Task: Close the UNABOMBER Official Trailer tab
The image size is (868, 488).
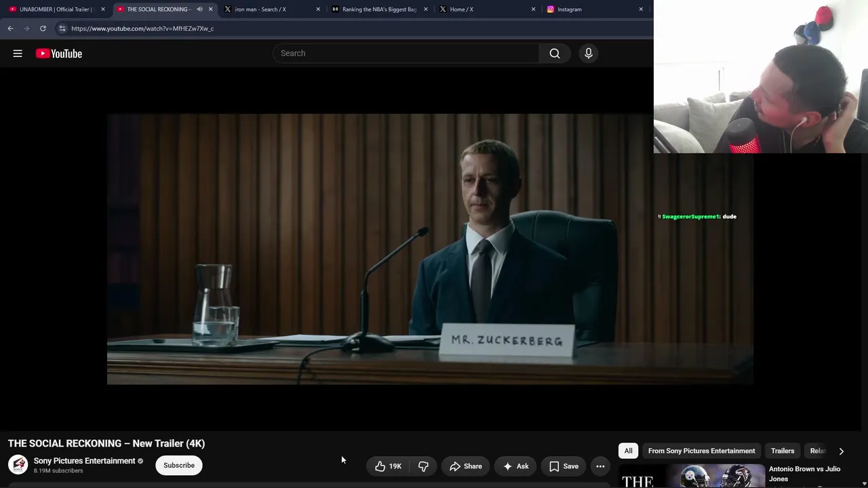Action: point(103,9)
